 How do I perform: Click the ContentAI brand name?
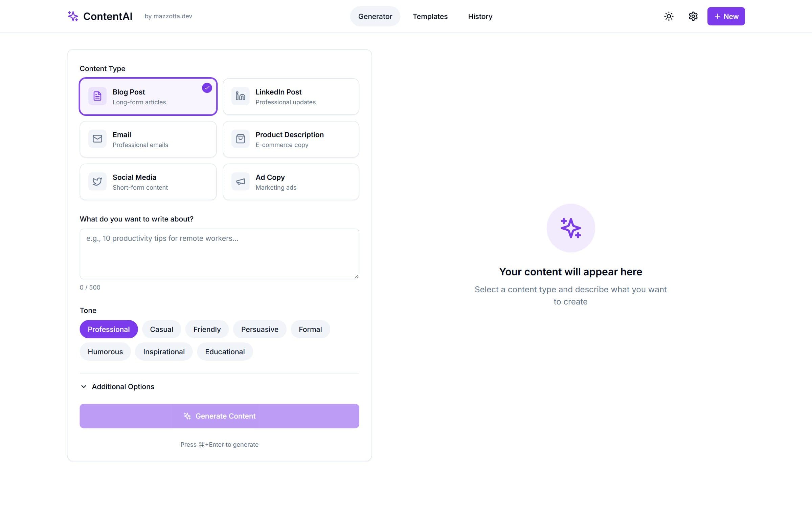click(108, 16)
